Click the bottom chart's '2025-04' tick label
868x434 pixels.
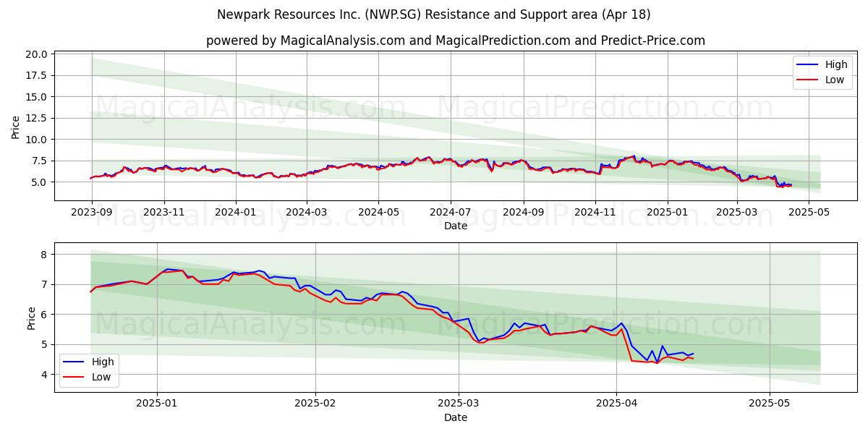coord(617,404)
